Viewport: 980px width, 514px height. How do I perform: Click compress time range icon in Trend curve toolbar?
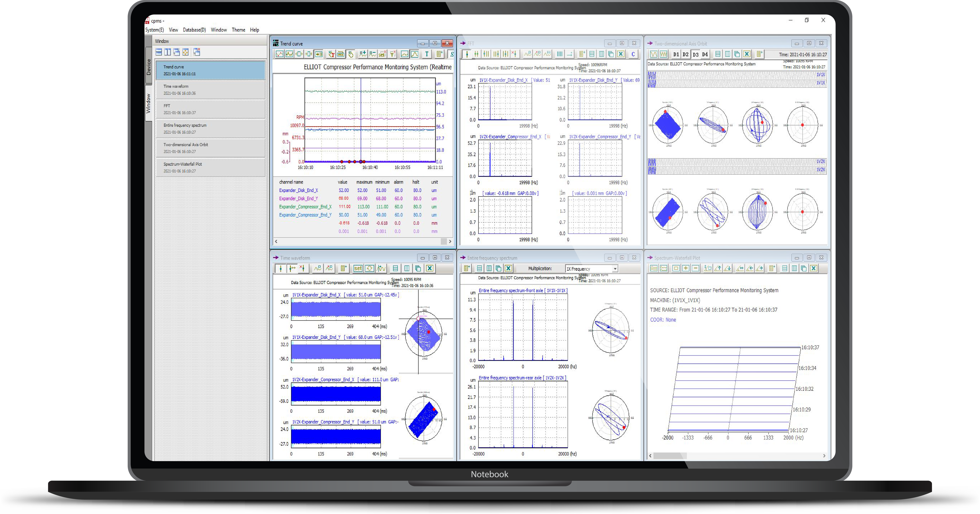point(309,54)
